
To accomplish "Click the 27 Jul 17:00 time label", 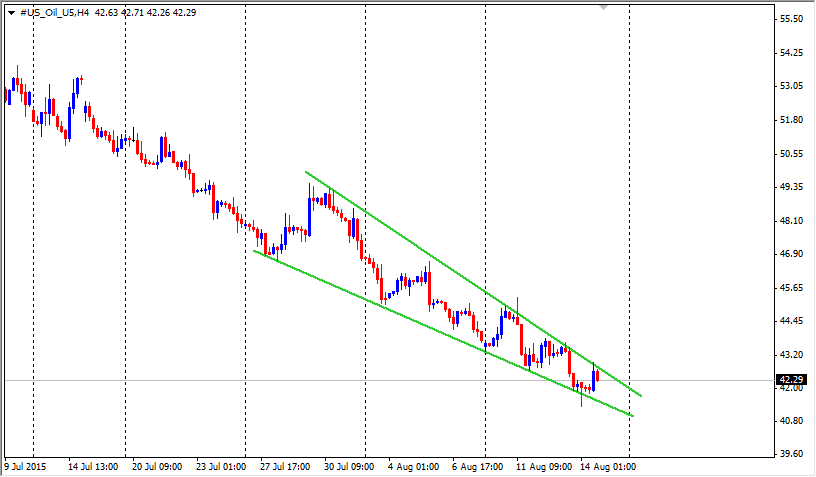I will click(x=285, y=467).
